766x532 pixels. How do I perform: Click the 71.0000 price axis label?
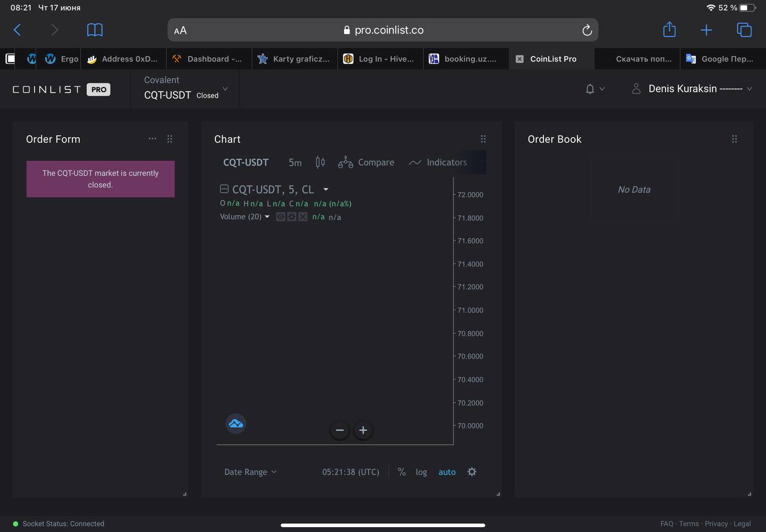(x=470, y=310)
